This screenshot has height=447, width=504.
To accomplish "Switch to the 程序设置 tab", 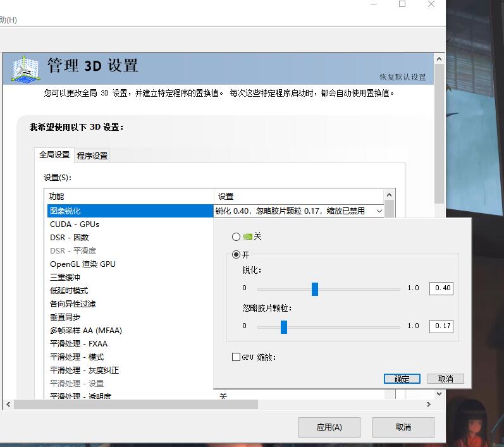I will click(x=92, y=156).
